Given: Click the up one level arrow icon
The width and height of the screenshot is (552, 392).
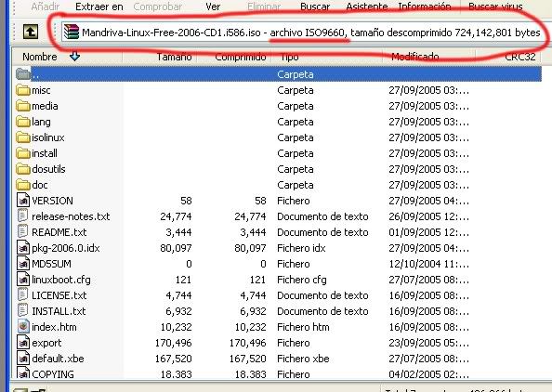Looking at the screenshot, I should tap(31, 32).
